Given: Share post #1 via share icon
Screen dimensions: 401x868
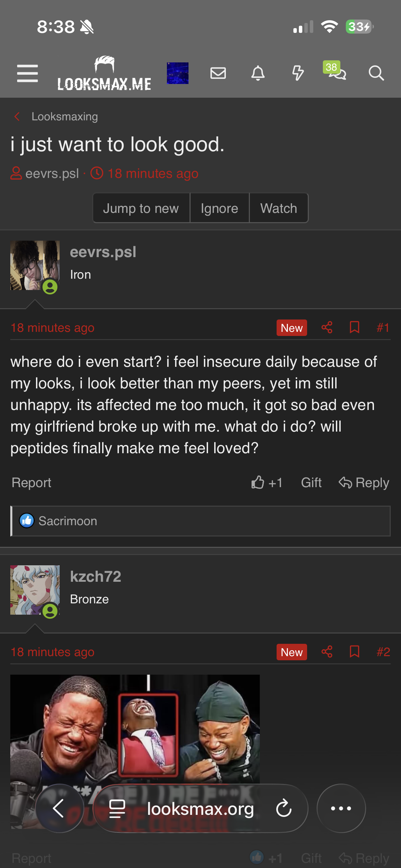Looking at the screenshot, I should click(x=327, y=327).
